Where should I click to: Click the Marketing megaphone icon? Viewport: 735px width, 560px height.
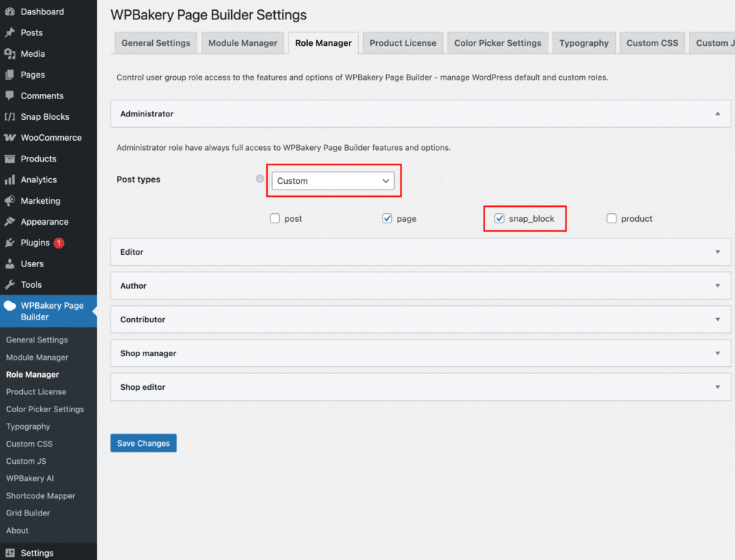coord(10,201)
